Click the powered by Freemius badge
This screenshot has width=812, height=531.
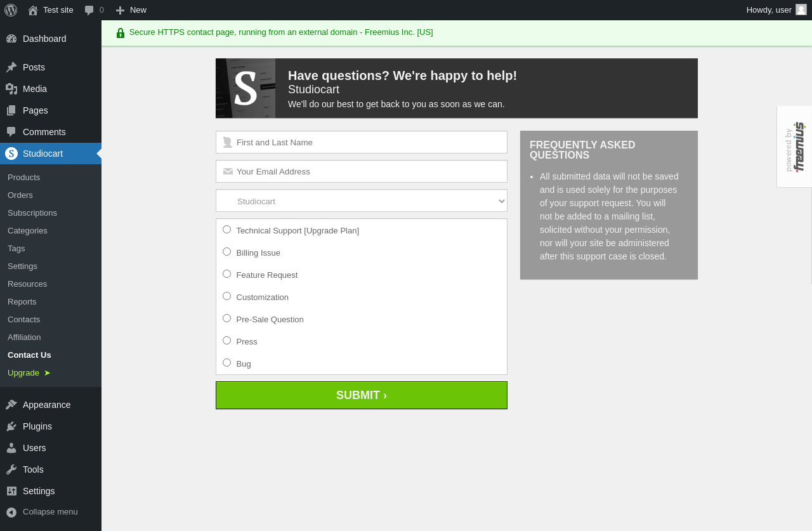point(795,147)
